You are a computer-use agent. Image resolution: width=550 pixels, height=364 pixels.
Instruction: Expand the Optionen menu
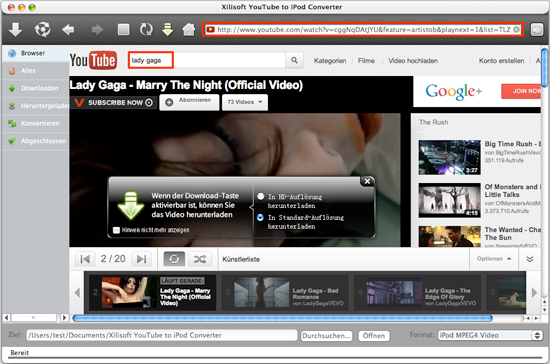(493, 259)
